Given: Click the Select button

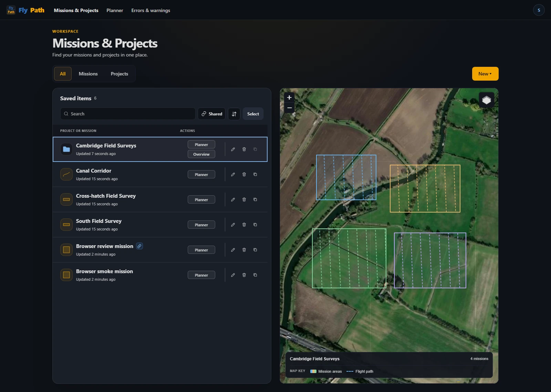Looking at the screenshot, I should (253, 114).
